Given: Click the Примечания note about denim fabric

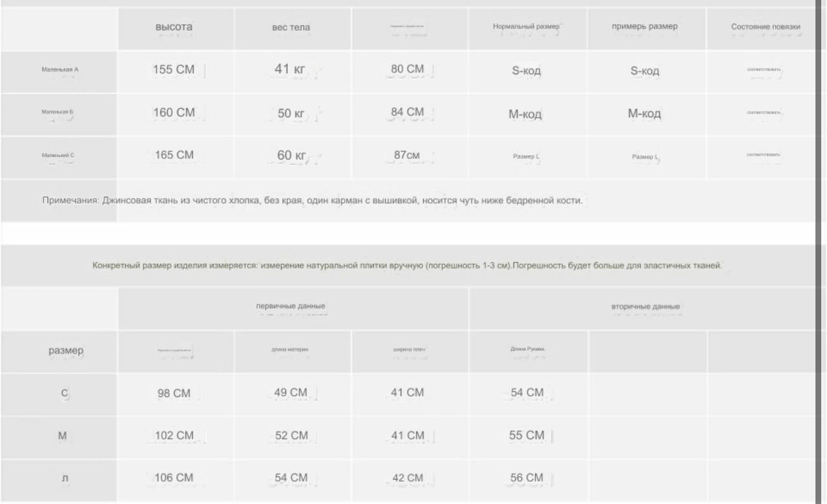Looking at the screenshot, I should 313,201.
